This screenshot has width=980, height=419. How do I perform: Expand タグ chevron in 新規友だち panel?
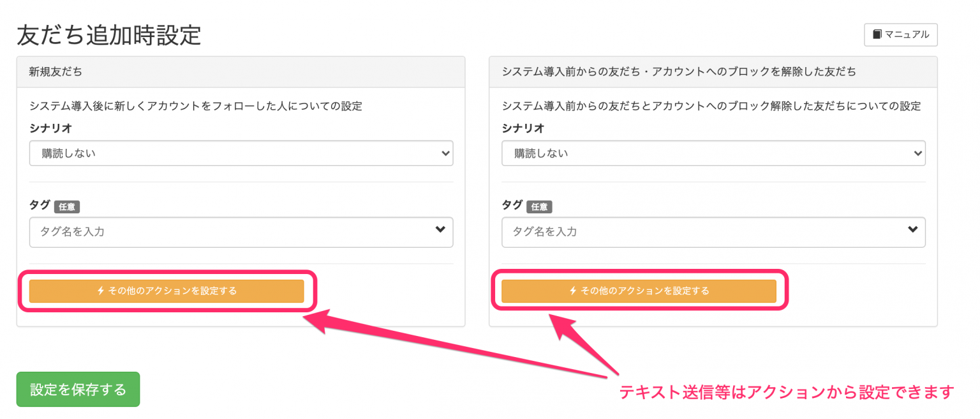coord(440,230)
